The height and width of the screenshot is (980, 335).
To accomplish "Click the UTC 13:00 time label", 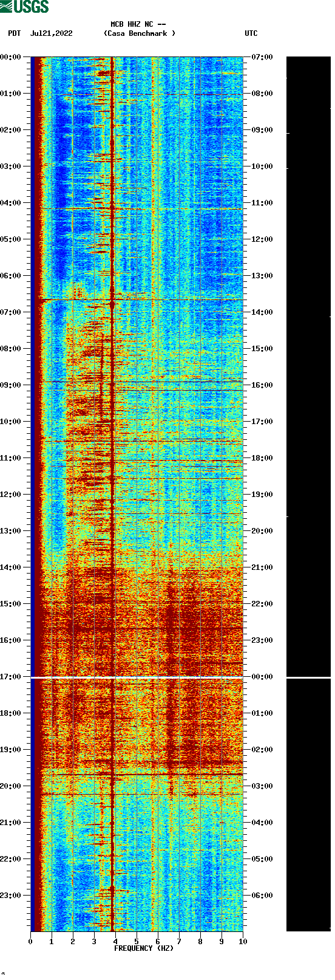I will coord(262,276).
